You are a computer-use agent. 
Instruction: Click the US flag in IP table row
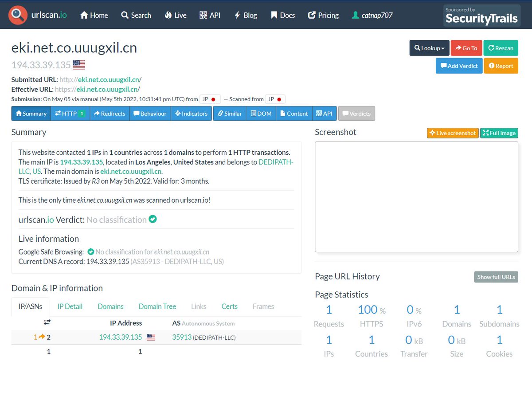[x=151, y=337]
